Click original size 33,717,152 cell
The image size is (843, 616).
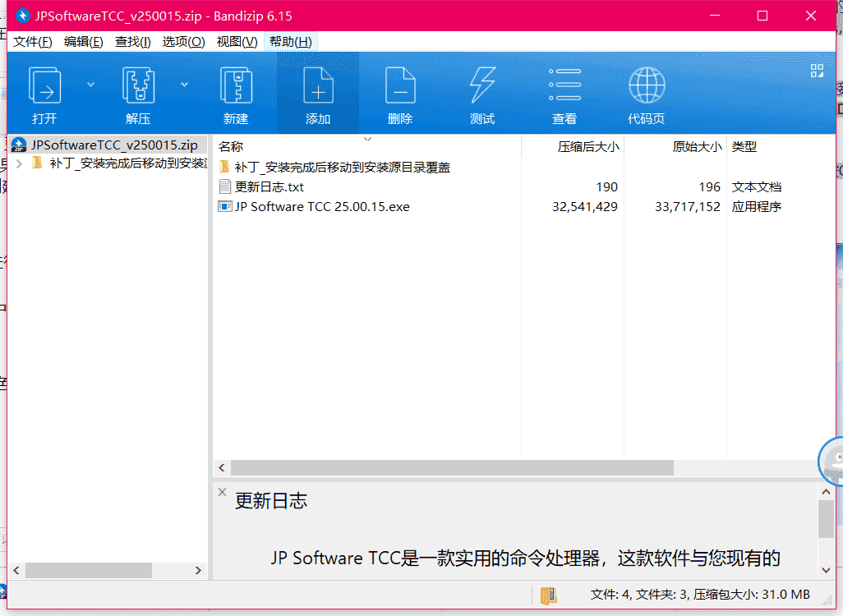tap(688, 207)
